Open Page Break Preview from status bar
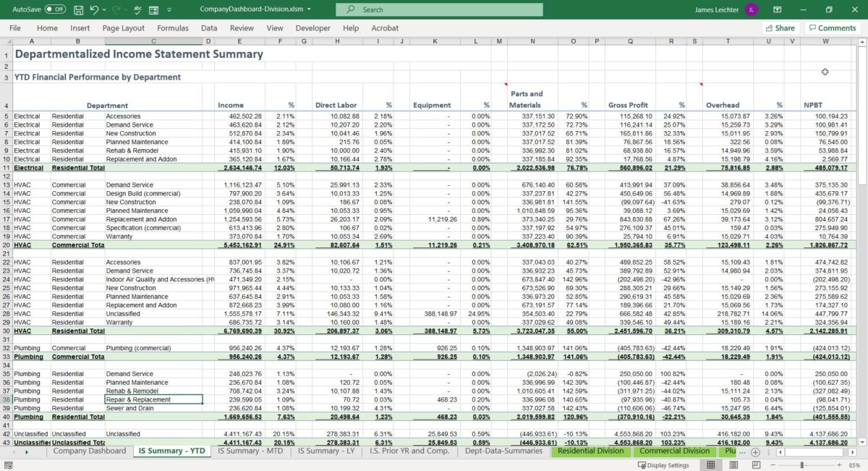This screenshot has width=868, height=471. point(756,464)
